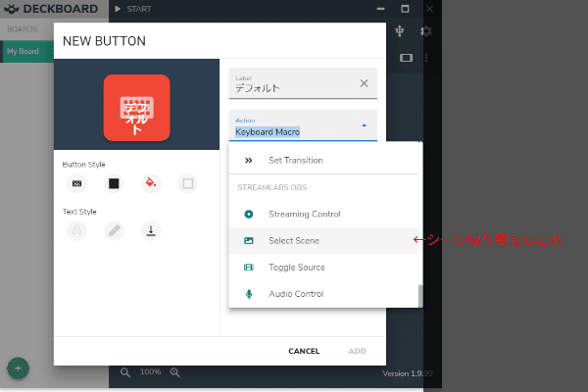Minimize the Deckboard window
The height and width of the screenshot is (392, 588).
coord(380,9)
